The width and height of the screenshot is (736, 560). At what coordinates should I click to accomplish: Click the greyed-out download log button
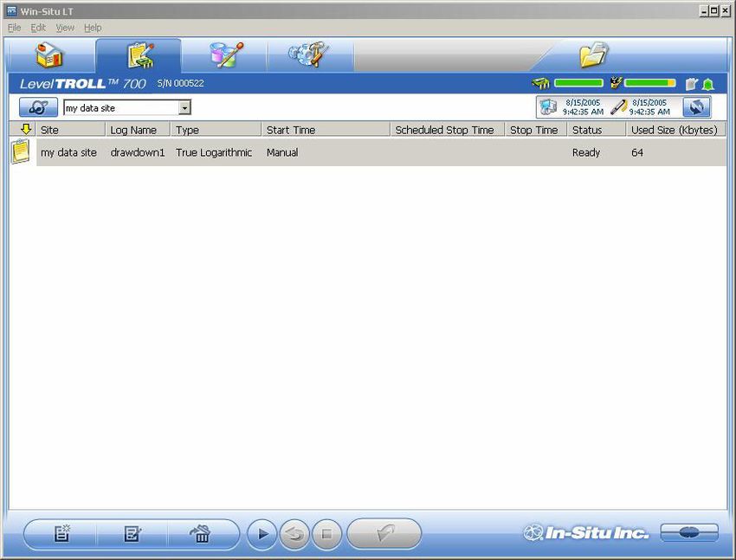384,533
